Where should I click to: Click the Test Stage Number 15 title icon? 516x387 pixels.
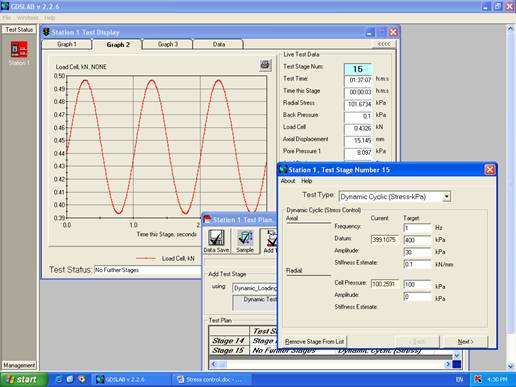(x=283, y=170)
